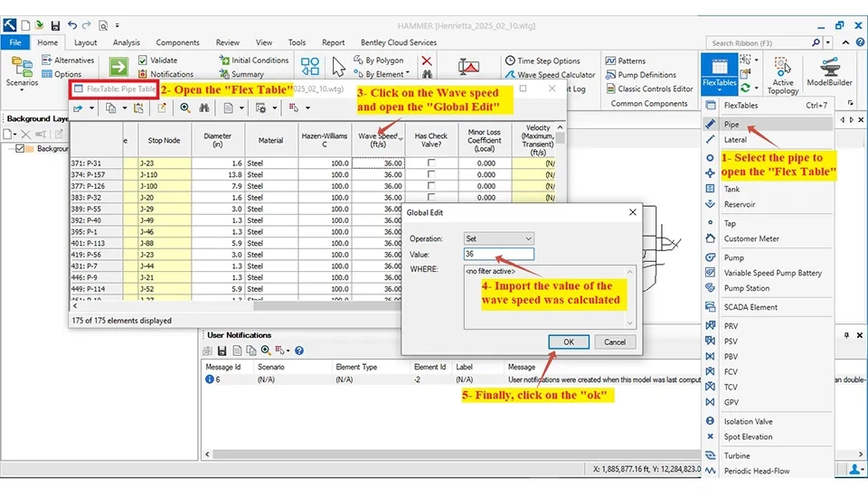Toggle Has Check Valve for pipe P-31

(431, 163)
